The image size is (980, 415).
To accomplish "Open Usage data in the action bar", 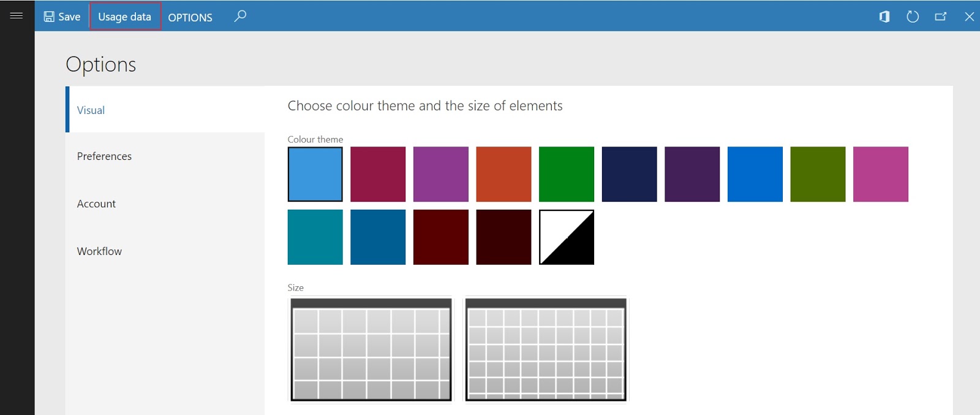I will tap(125, 17).
